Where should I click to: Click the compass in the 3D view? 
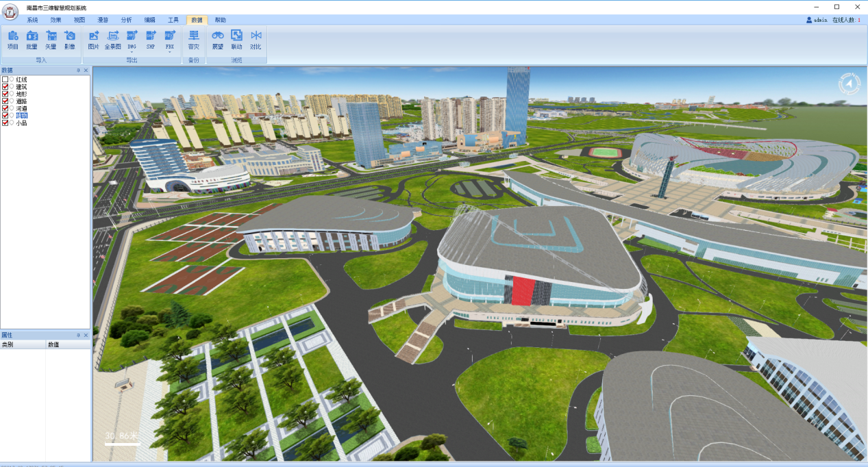[x=849, y=84]
